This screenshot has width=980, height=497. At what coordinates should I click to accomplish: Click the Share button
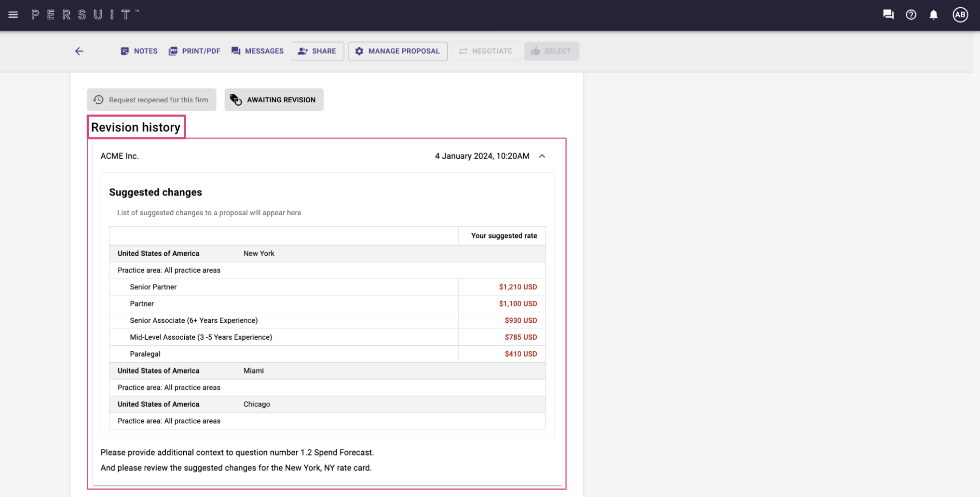click(317, 51)
